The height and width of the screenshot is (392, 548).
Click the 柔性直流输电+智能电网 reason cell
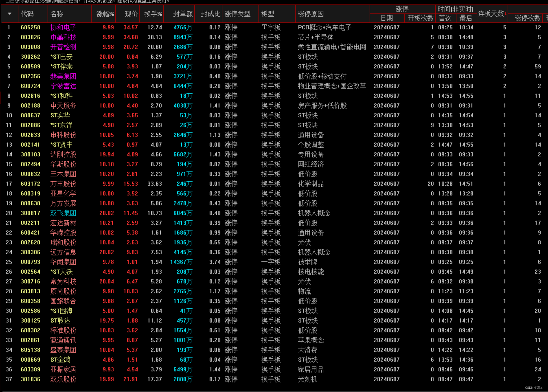coord(332,47)
